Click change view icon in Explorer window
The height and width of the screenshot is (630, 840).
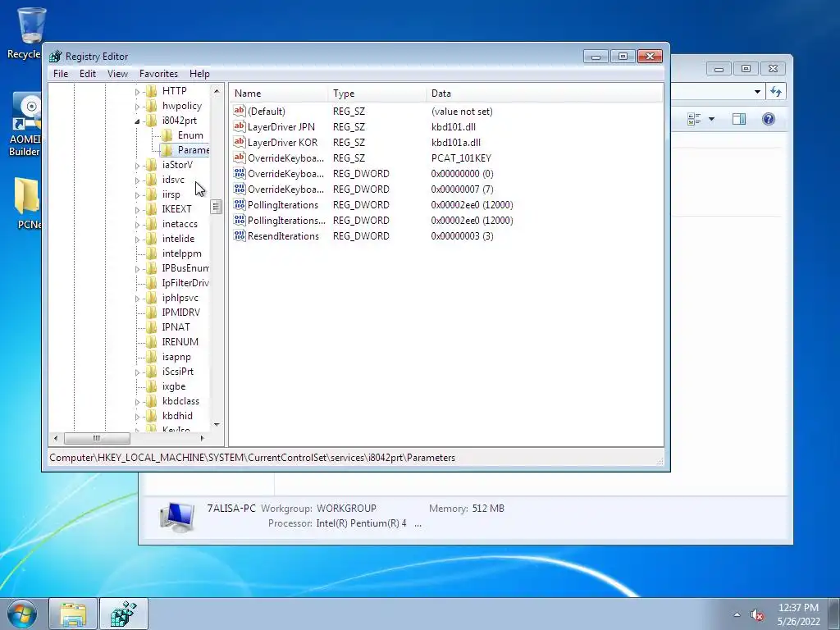pyautogui.click(x=694, y=119)
